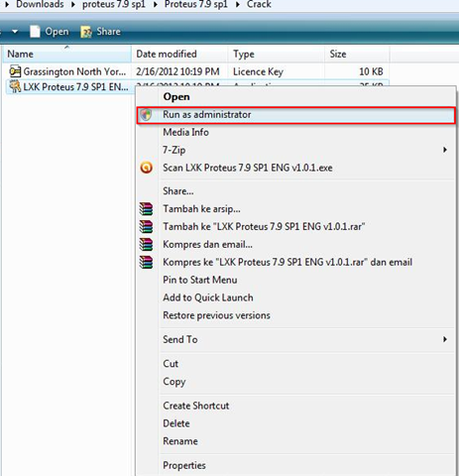The image size is (459, 476).
Task: Choose Delete from the context menu
Action: [176, 423]
